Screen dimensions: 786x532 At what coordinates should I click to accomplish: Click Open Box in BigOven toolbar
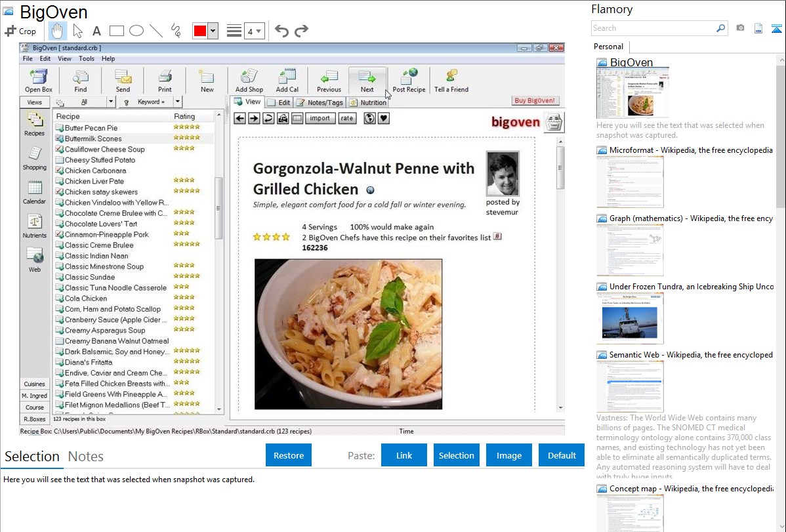[x=39, y=81]
